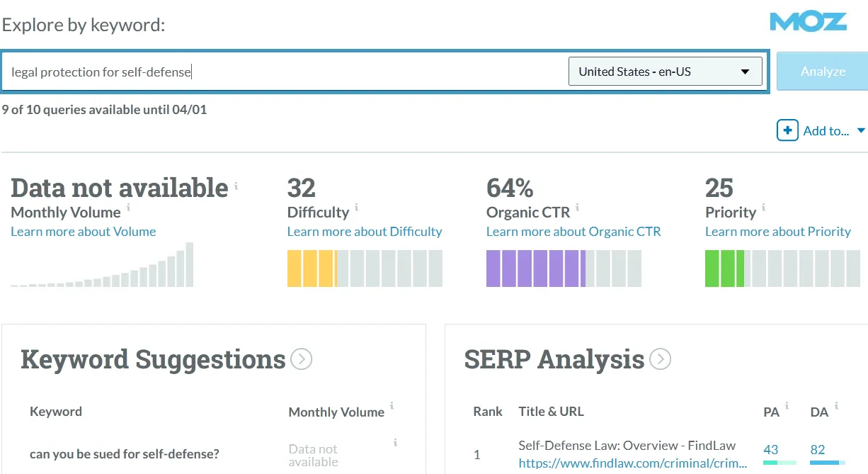The height and width of the screenshot is (474, 868).
Task: Click the plus icon beside Add to
Action: [787, 130]
